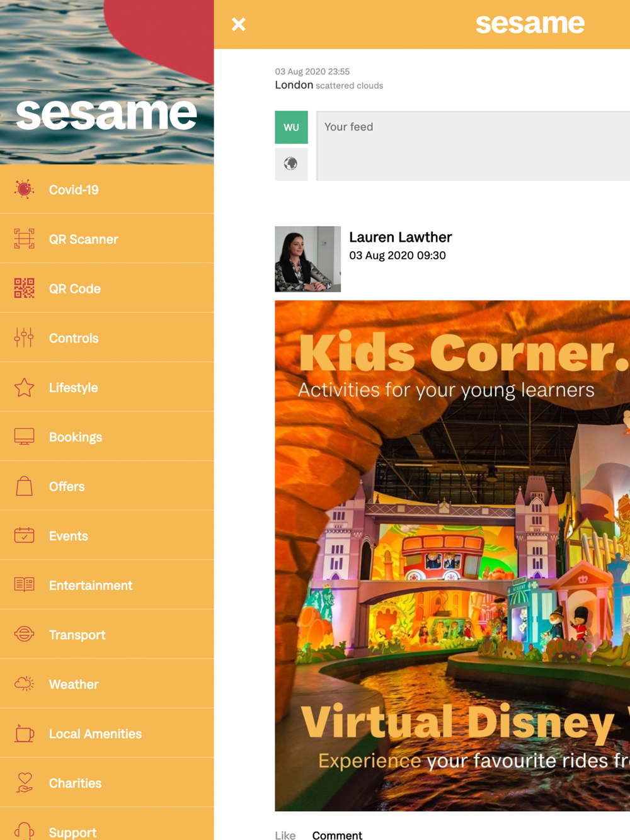630x840 pixels.
Task: Select Entertainment in the sidebar
Action: click(x=107, y=585)
